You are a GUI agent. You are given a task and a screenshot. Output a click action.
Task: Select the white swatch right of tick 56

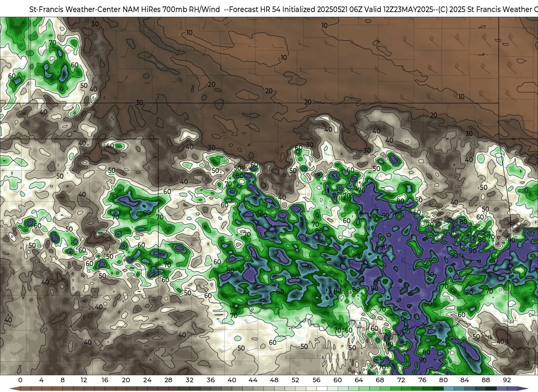[322, 389]
